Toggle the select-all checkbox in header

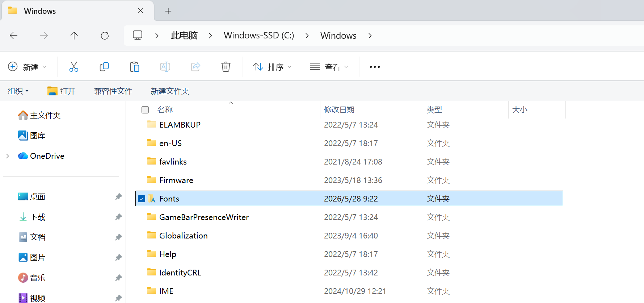pos(145,110)
